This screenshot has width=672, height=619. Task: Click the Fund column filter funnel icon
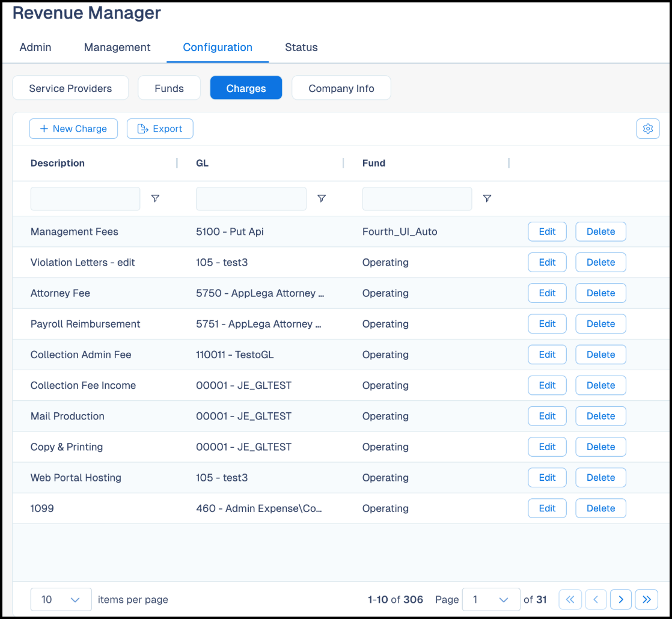pyautogui.click(x=487, y=198)
